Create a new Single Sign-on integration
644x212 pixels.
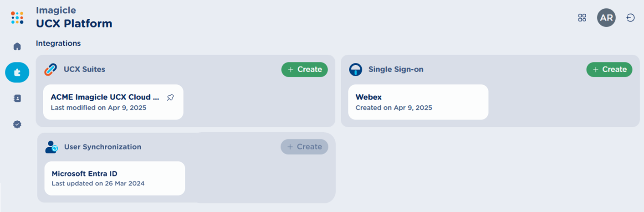[x=609, y=69]
